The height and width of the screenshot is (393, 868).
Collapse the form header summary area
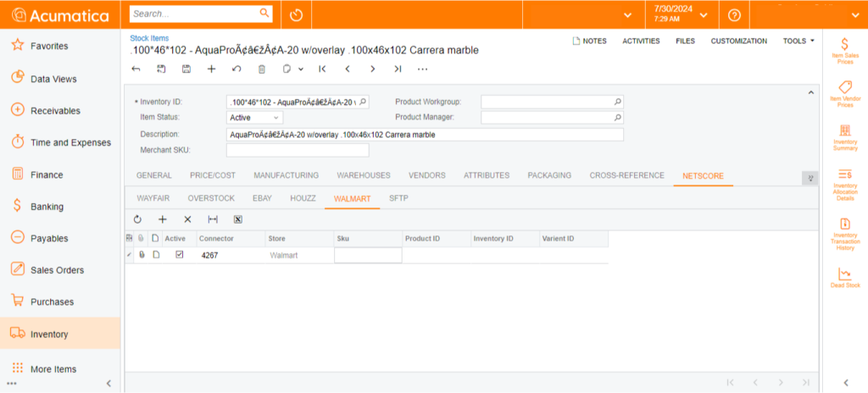point(810,92)
